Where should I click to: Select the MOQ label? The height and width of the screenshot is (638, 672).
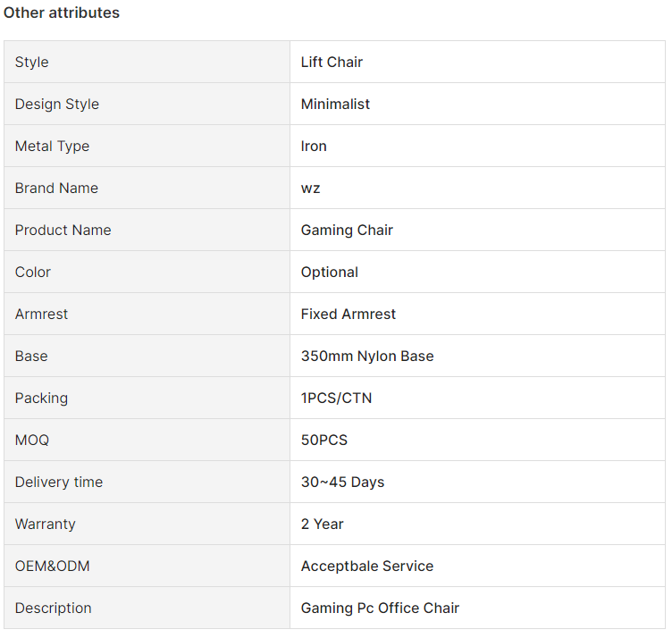tap(31, 440)
